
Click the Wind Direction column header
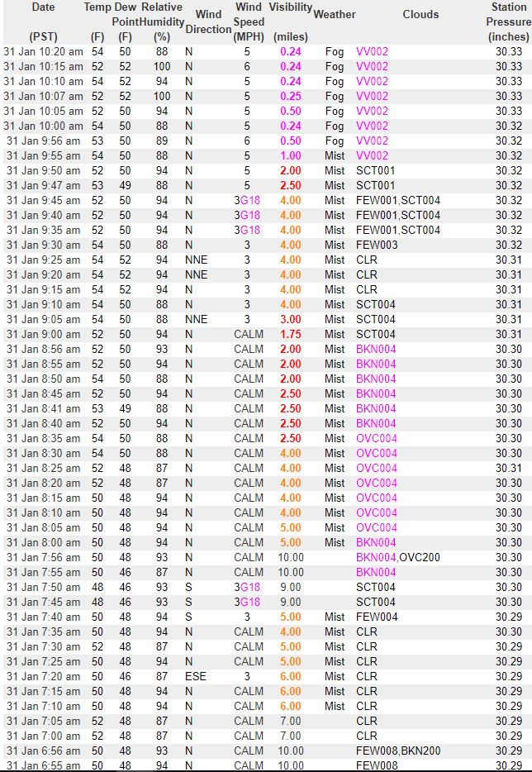point(209,21)
